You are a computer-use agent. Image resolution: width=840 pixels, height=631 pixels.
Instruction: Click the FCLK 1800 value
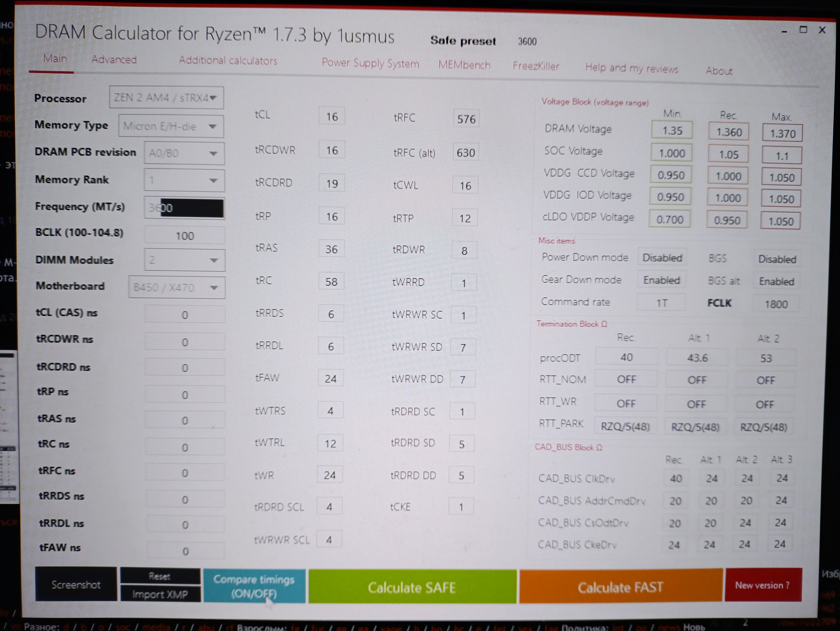[776, 304]
